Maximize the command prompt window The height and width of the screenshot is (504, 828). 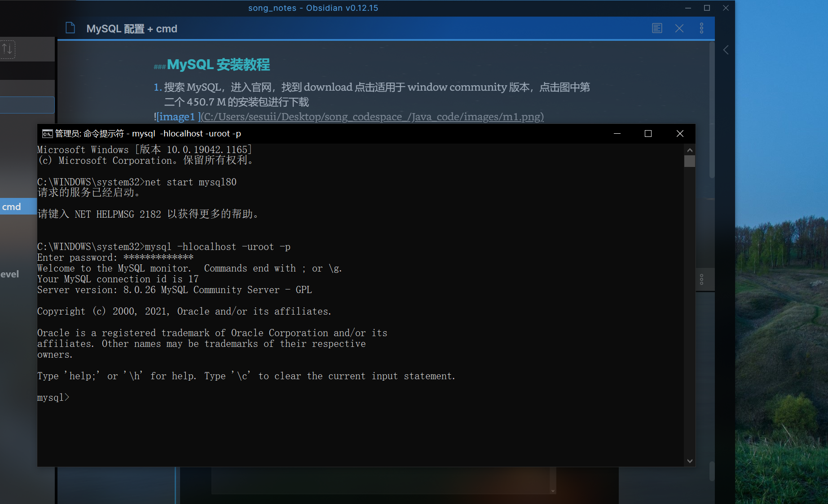pos(648,133)
